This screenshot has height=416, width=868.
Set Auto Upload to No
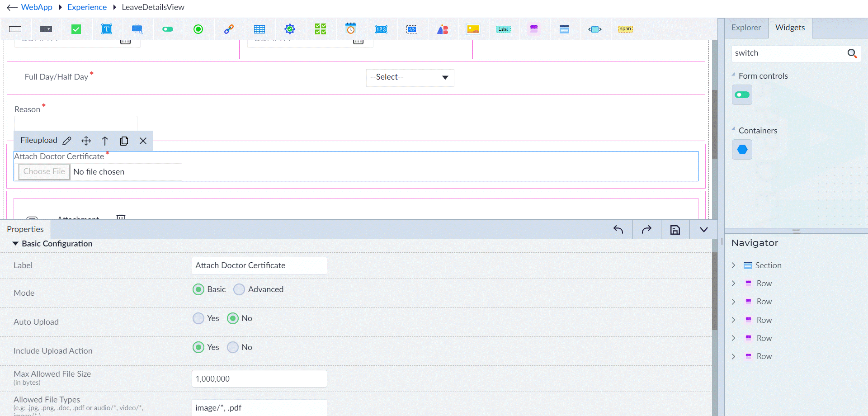coord(232,318)
